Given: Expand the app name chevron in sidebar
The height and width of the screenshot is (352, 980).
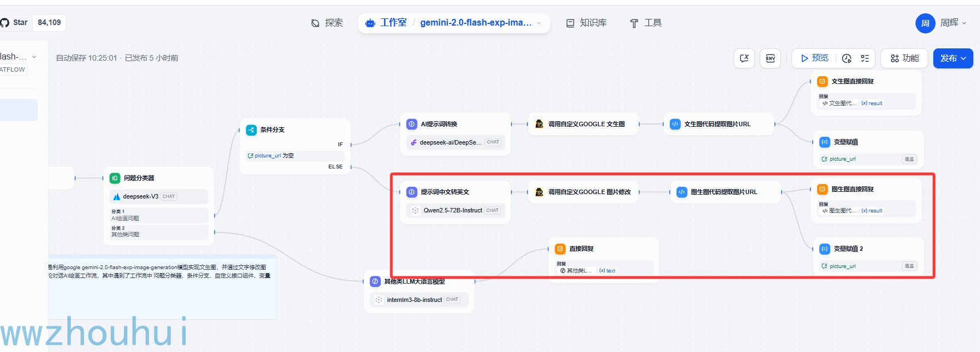Looking at the screenshot, I should pyautogui.click(x=34, y=57).
